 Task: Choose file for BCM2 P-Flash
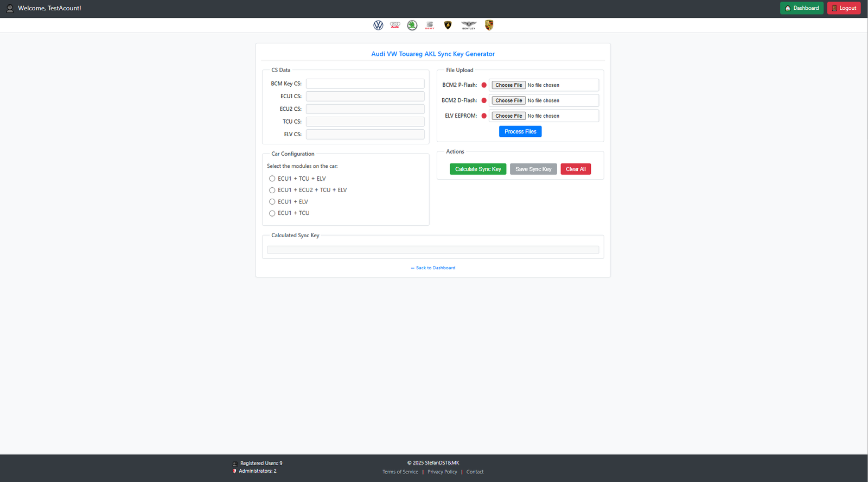tap(508, 85)
